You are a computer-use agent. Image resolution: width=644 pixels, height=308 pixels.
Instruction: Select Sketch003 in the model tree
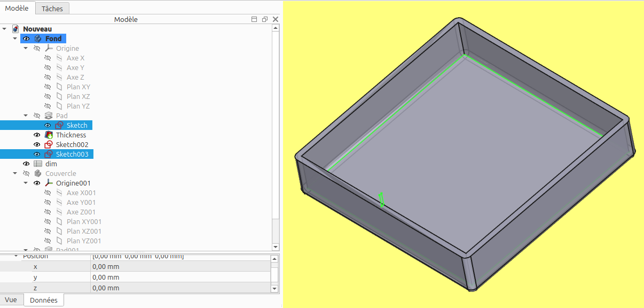(x=72, y=154)
